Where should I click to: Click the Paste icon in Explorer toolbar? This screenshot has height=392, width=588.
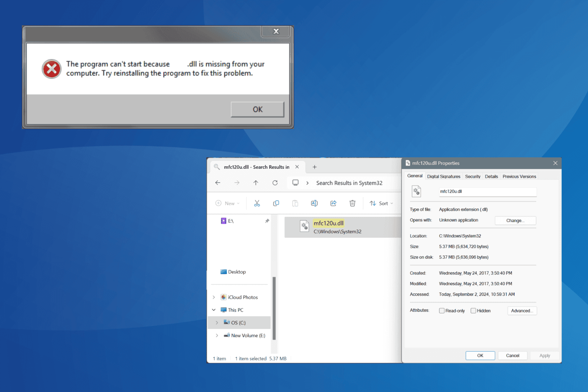coord(295,203)
